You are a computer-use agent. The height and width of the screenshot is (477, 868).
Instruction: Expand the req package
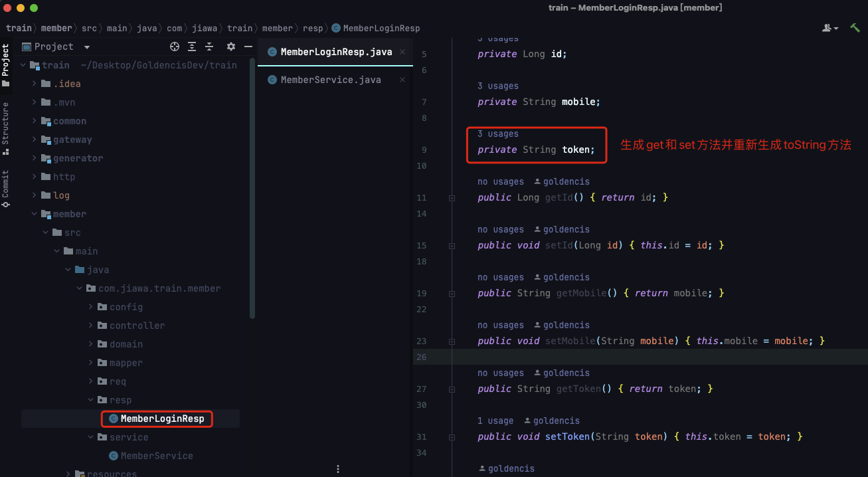(91, 381)
